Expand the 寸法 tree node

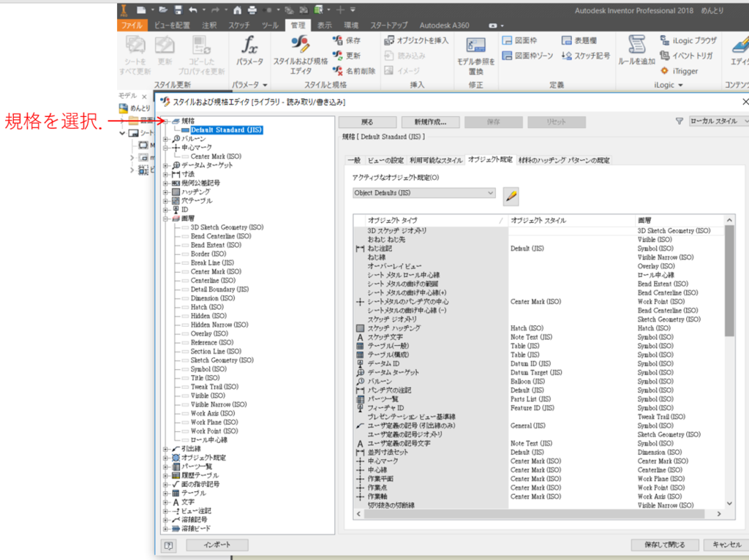pyautogui.click(x=166, y=174)
